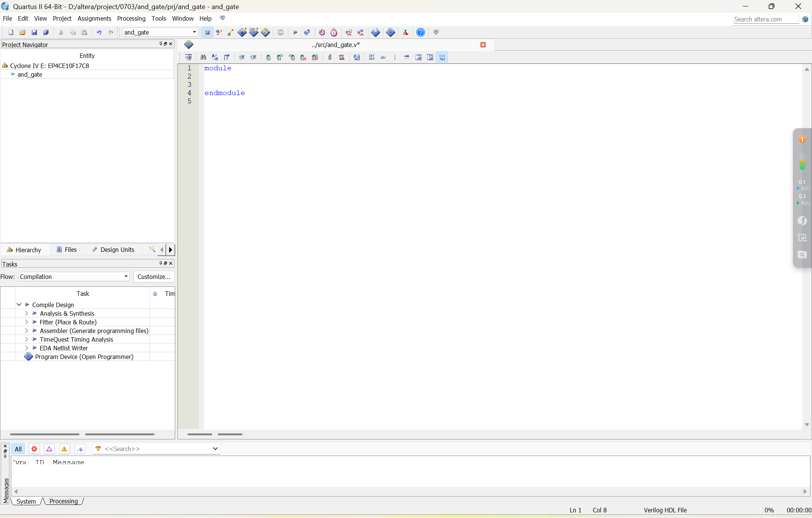Click the orange notification badge widget
Image resolution: width=812 pixels, height=518 pixels.
802,139
